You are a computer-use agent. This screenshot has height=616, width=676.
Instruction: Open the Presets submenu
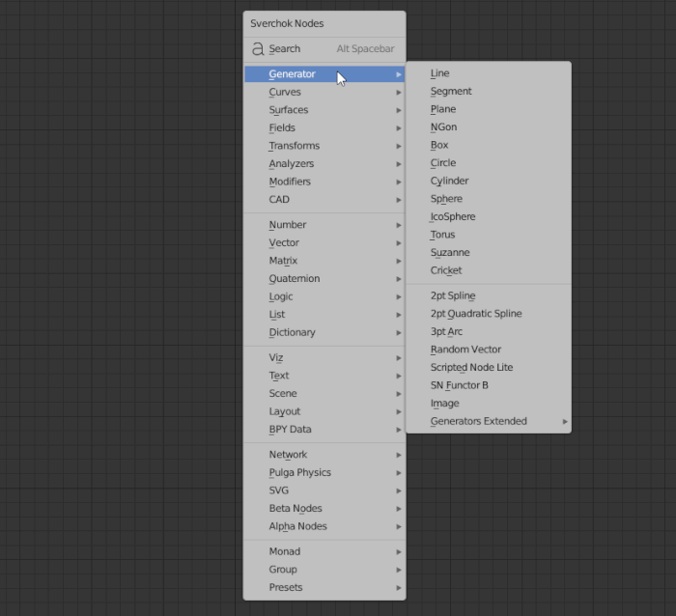tap(324, 588)
